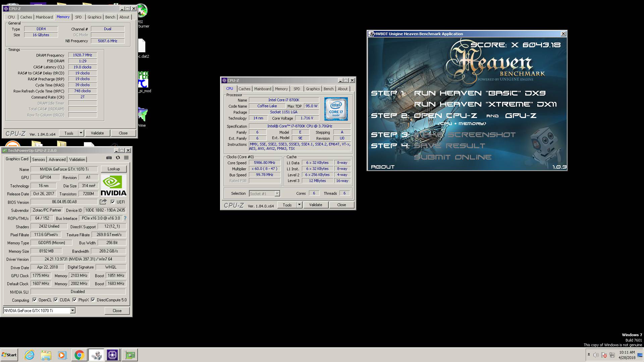
Task: Switch to the HWBOT Heaven taskbar item
Action: [x=96, y=355]
